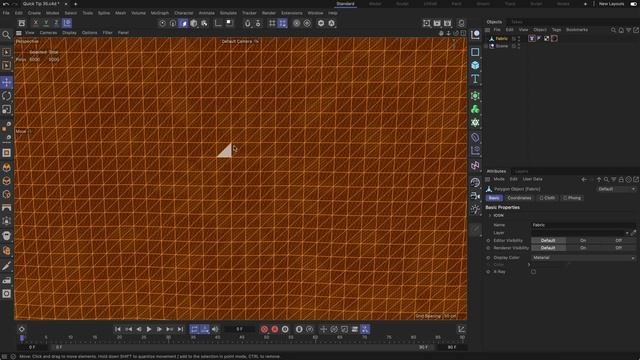
Task: Click the Record Active Objects button
Action: point(264,329)
